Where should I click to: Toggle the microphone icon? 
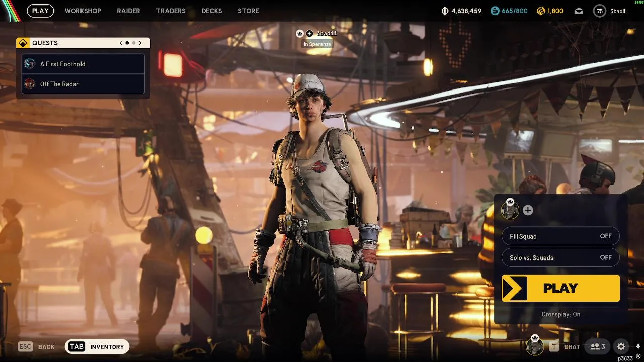pos(638,346)
